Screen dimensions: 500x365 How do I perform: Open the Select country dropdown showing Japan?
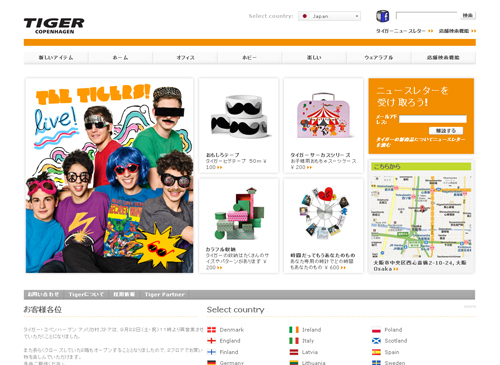coord(330,16)
